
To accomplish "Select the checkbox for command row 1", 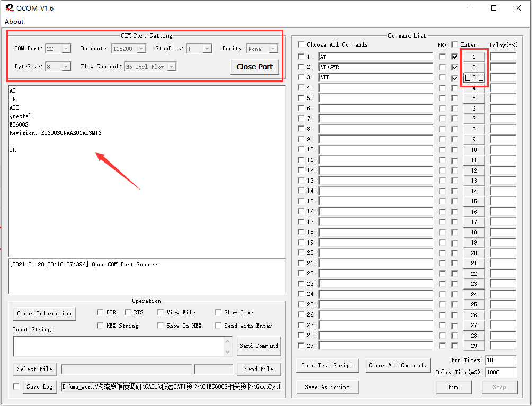I will tap(300, 57).
